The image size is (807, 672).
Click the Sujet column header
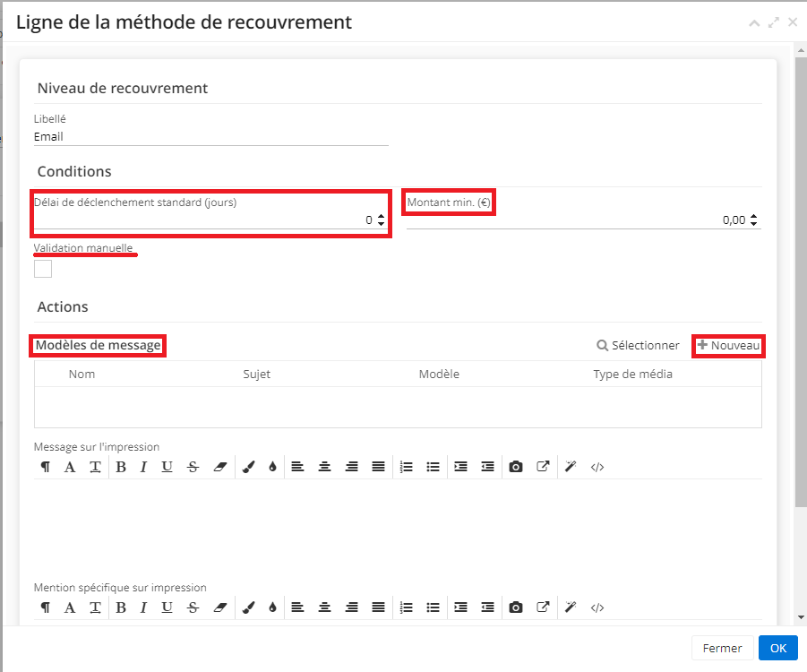(256, 374)
